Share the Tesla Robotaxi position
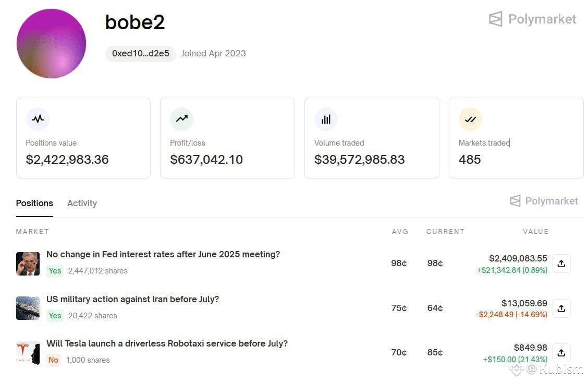Viewport: 588px width, 382px height. pos(561,353)
